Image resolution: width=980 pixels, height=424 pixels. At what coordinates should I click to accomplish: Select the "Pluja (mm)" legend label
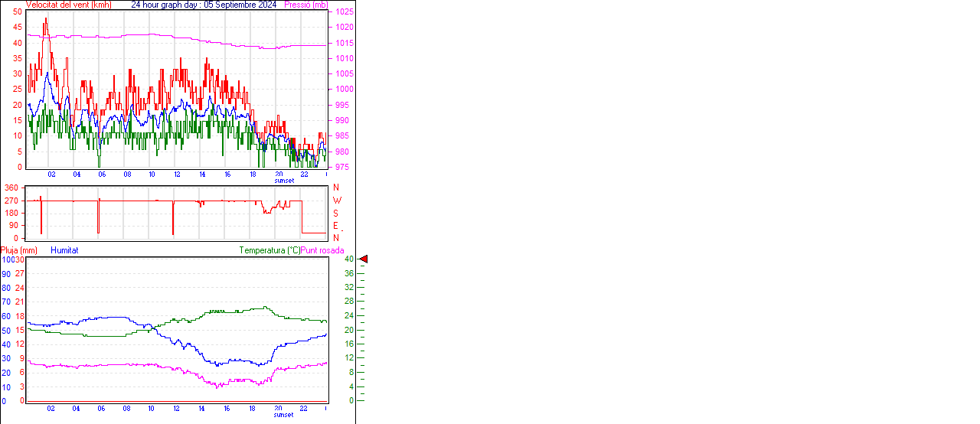coord(19,250)
